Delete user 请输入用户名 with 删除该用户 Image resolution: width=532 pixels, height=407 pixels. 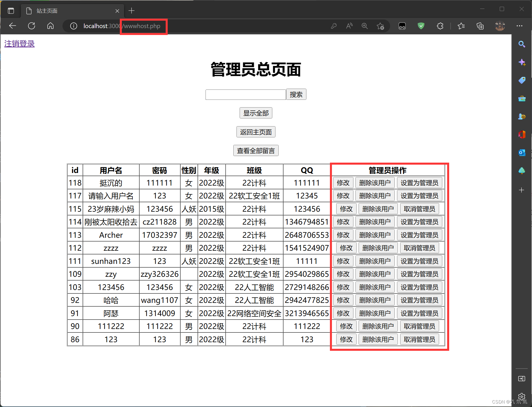pyautogui.click(x=375, y=196)
